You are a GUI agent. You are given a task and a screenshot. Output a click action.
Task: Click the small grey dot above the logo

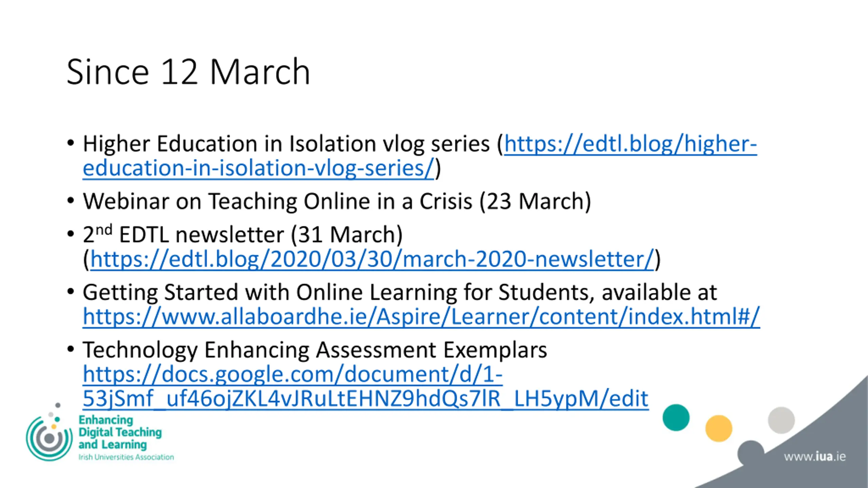58,405
